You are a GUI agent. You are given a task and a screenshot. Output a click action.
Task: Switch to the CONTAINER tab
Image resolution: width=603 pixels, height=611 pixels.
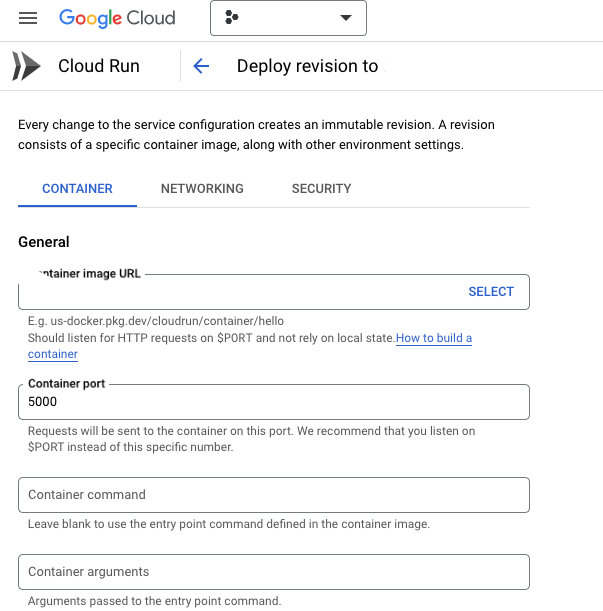pyautogui.click(x=77, y=189)
